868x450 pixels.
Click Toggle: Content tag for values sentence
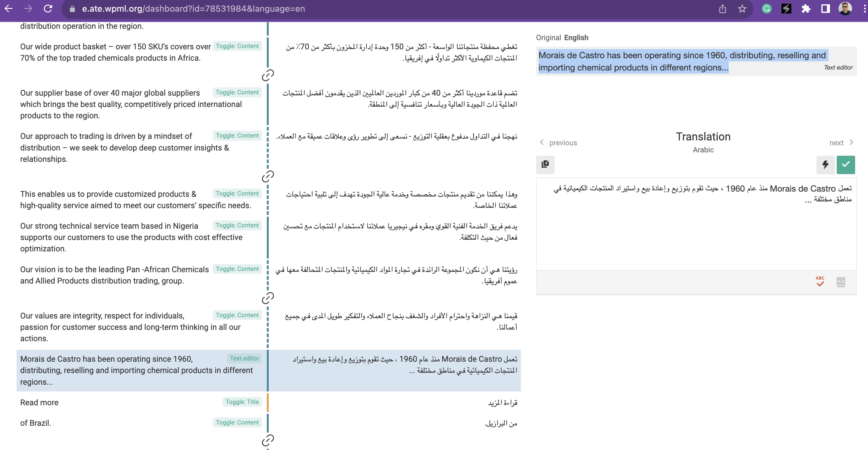point(237,315)
